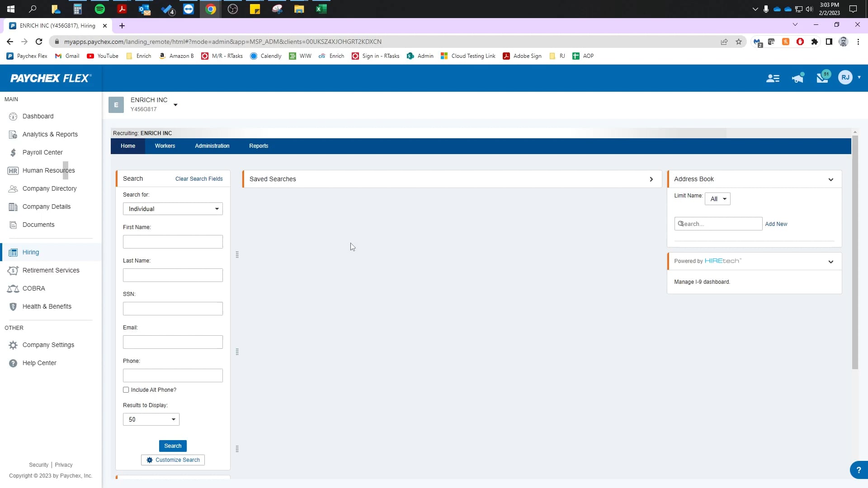This screenshot has height=488, width=868.
Task: Click the COBRA scales icon
Action: pyautogui.click(x=13, y=289)
